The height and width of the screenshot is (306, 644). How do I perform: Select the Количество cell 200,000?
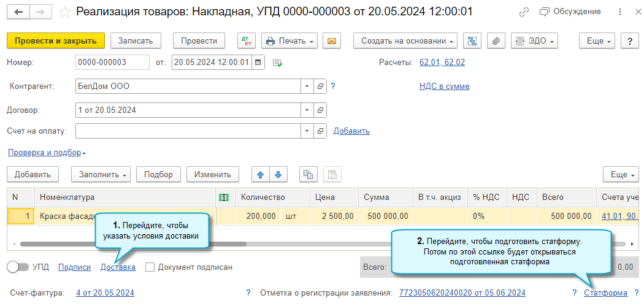click(x=258, y=216)
